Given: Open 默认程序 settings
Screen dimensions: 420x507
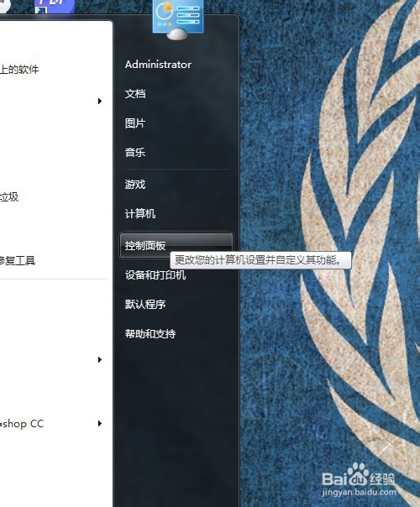Looking at the screenshot, I should click(145, 304).
